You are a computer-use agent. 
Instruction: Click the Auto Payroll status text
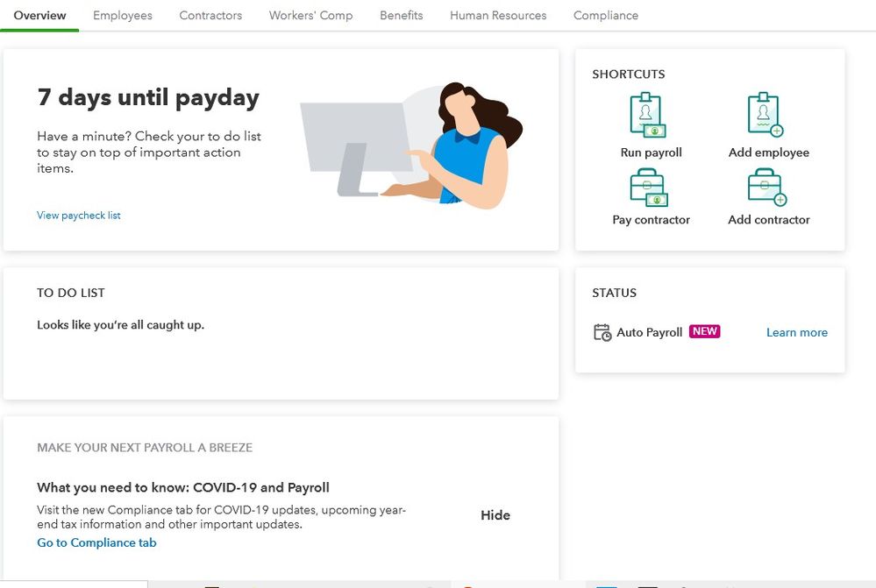tap(650, 333)
